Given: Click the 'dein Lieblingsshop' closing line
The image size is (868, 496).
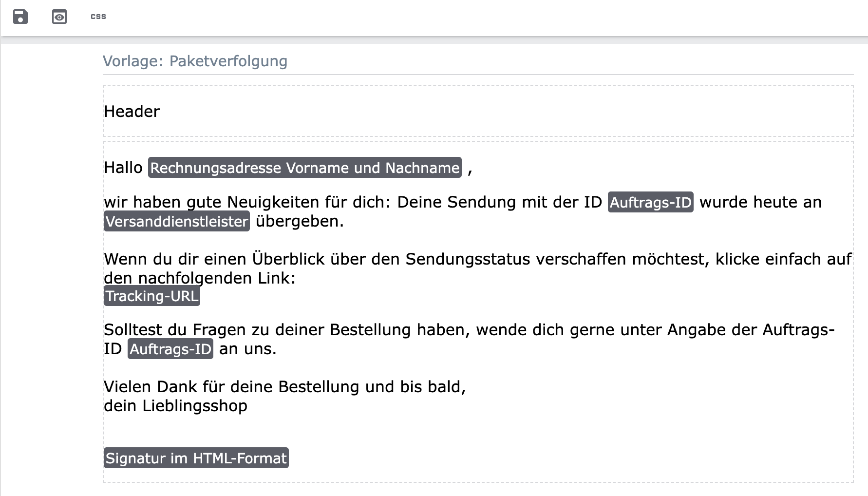Looking at the screenshot, I should [175, 406].
